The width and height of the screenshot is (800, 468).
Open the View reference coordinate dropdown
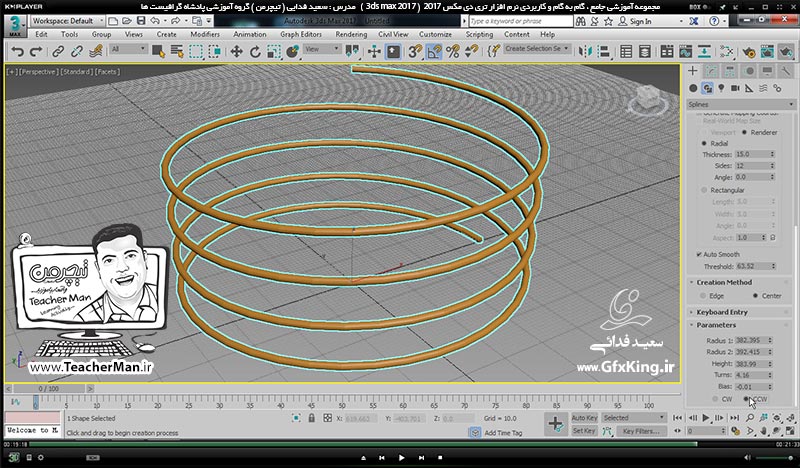(321, 49)
